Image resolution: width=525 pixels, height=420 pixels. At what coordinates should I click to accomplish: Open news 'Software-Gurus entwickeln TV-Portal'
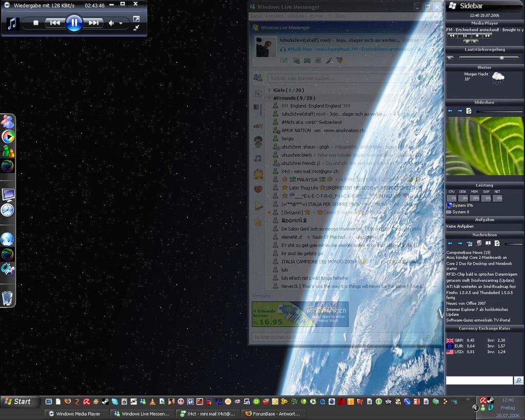[x=478, y=320]
